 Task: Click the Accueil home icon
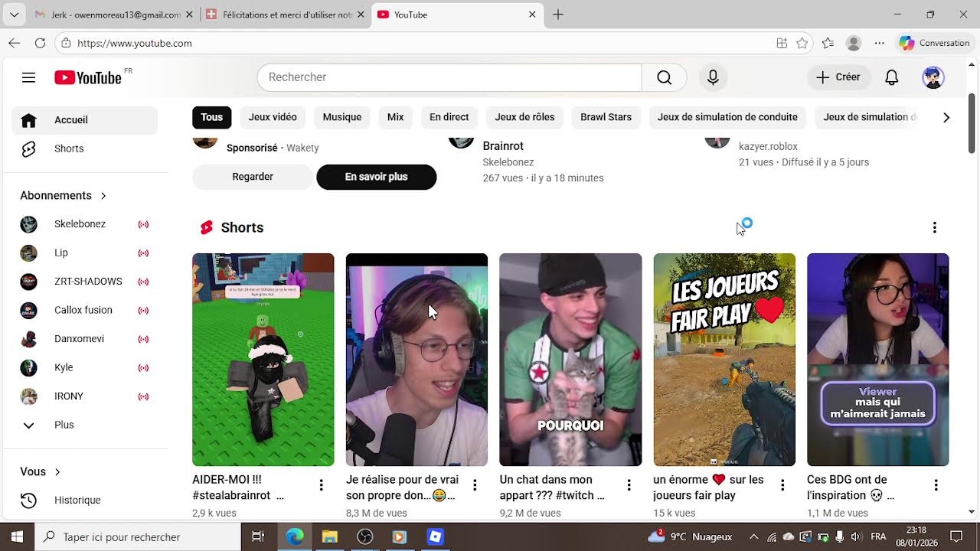tap(28, 120)
